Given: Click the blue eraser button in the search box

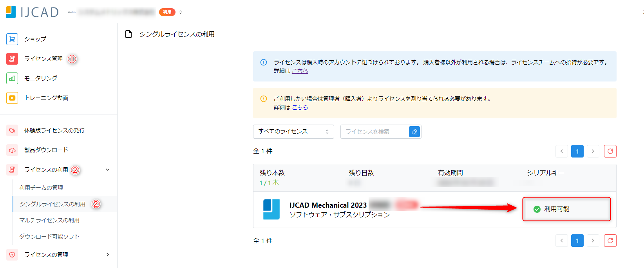Looking at the screenshot, I should pos(414,132).
